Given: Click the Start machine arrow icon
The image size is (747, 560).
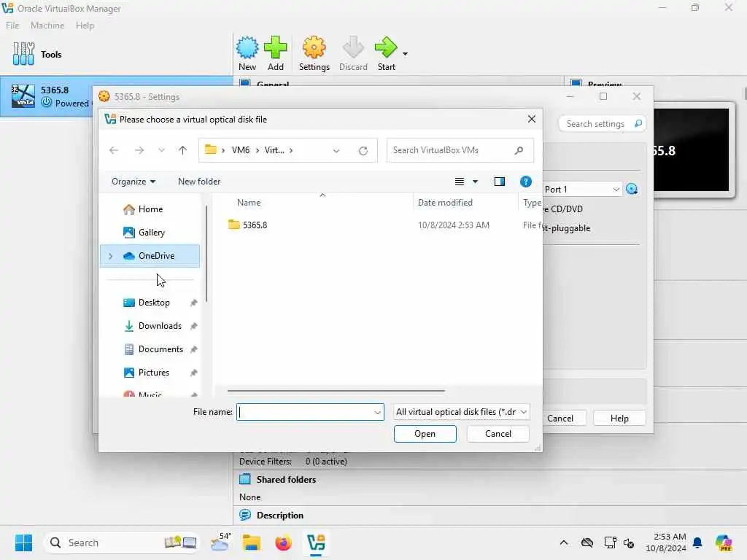Looking at the screenshot, I should (385, 47).
